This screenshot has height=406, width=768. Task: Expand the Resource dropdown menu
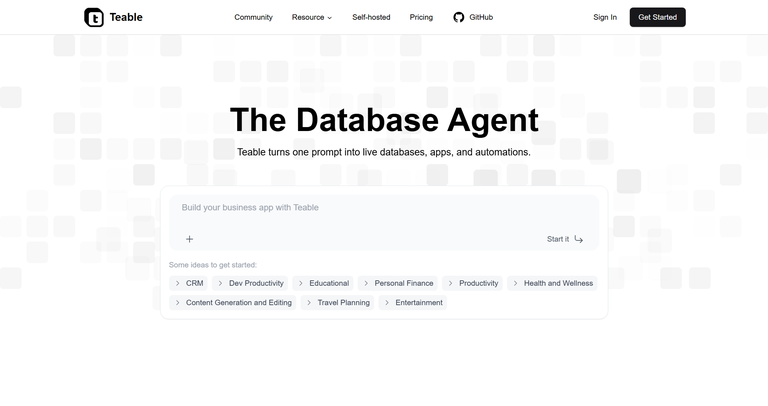click(312, 17)
